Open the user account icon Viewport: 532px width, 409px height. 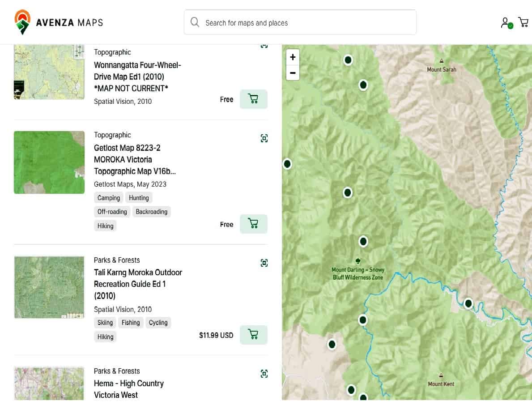506,23
